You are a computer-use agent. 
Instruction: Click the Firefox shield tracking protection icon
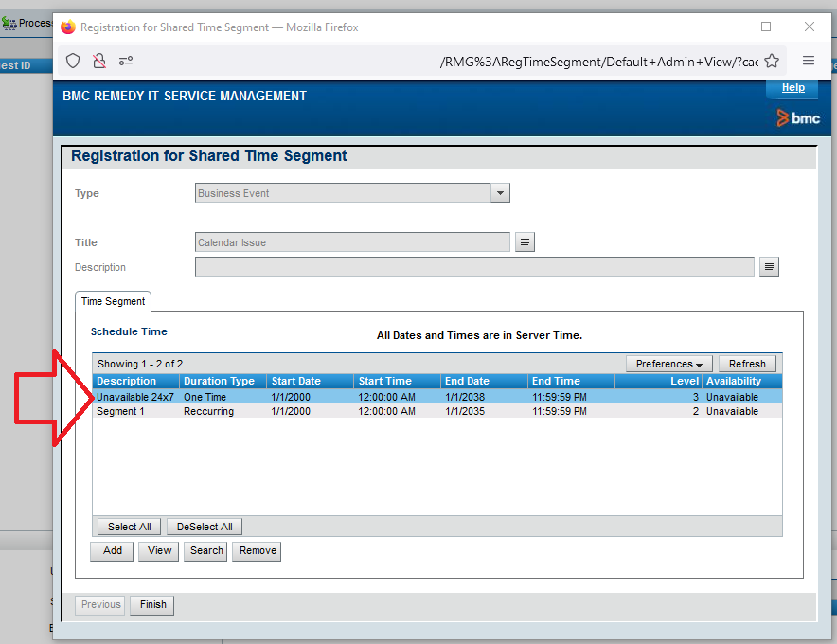[x=73, y=61]
